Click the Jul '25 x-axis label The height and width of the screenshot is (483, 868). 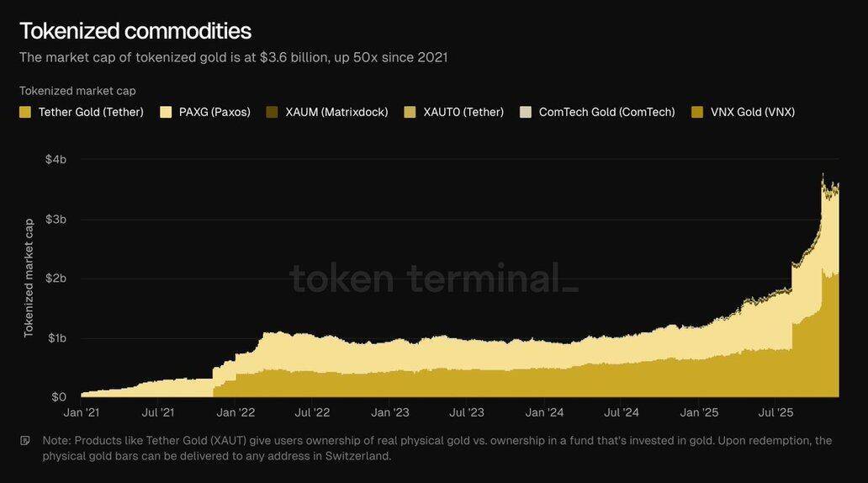point(775,413)
